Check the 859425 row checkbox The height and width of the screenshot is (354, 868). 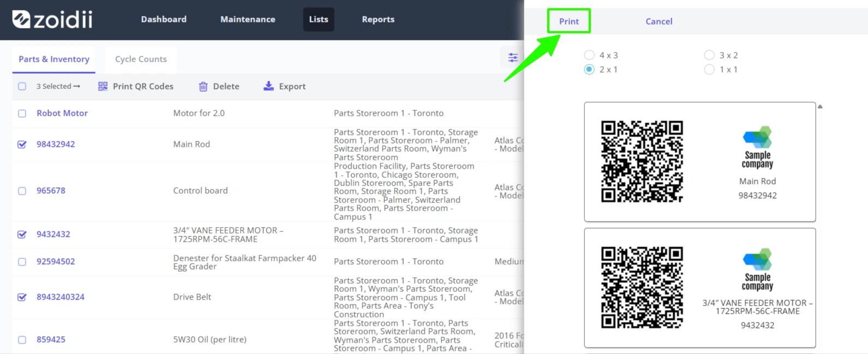(22, 340)
